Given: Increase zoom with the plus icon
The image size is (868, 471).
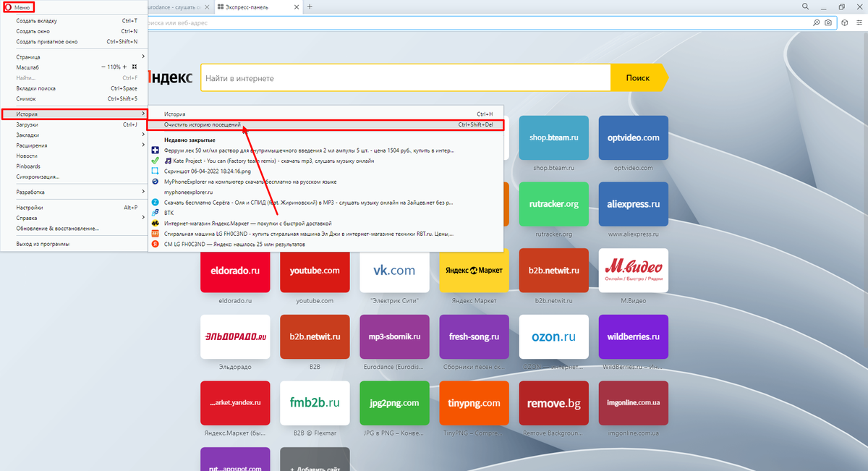Looking at the screenshot, I should 125,67.
